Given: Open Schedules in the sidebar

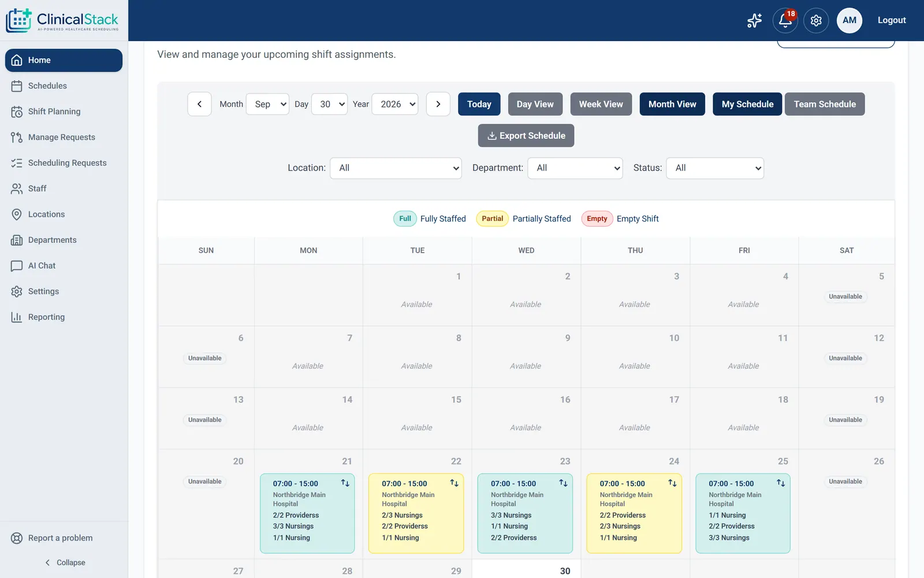Looking at the screenshot, I should (x=64, y=86).
